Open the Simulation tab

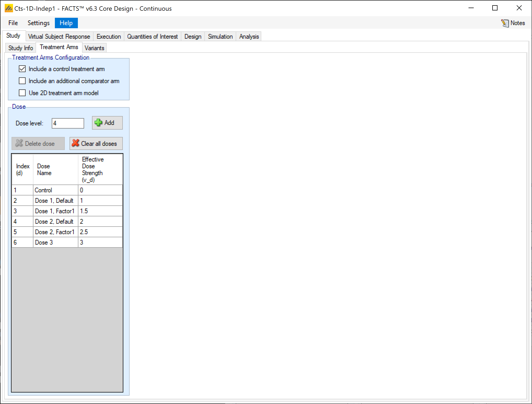(x=220, y=37)
